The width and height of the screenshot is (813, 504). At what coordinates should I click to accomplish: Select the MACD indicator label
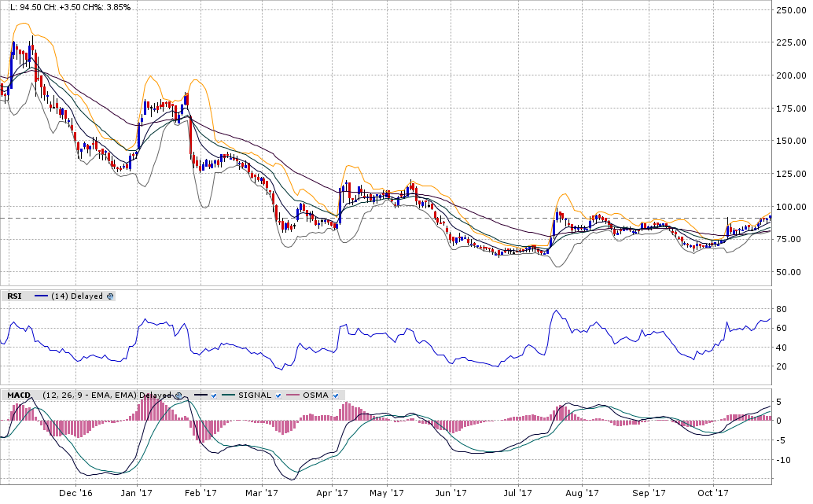[19, 395]
